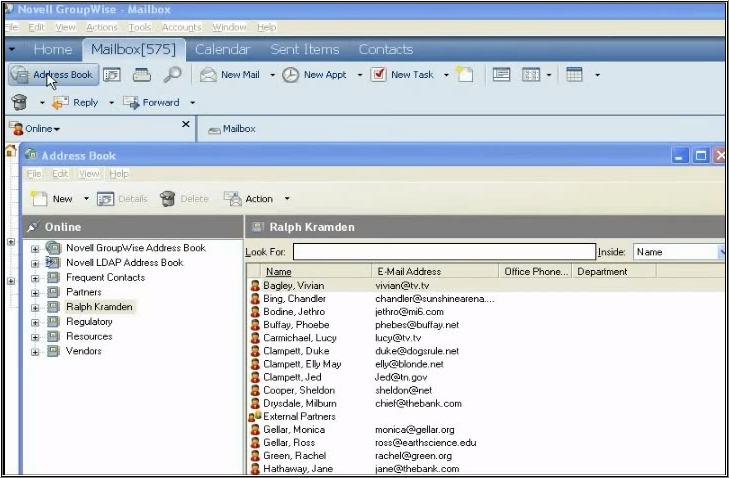Select the Vendors address book
The height and width of the screenshot is (478, 729).
tap(84, 351)
